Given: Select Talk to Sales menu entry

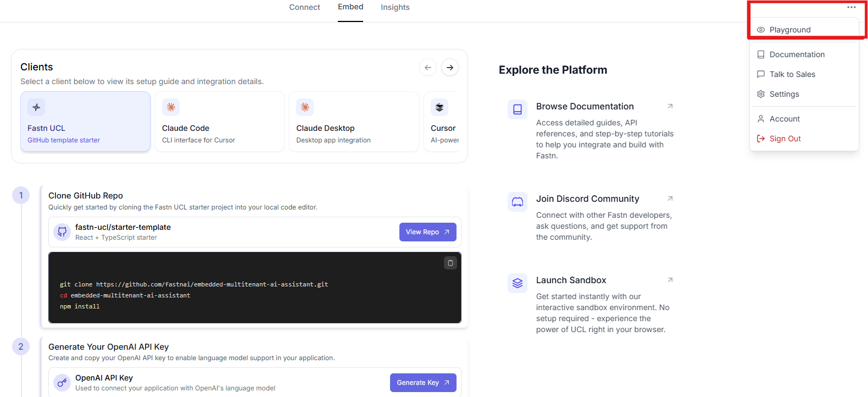Looking at the screenshot, I should pos(804,74).
